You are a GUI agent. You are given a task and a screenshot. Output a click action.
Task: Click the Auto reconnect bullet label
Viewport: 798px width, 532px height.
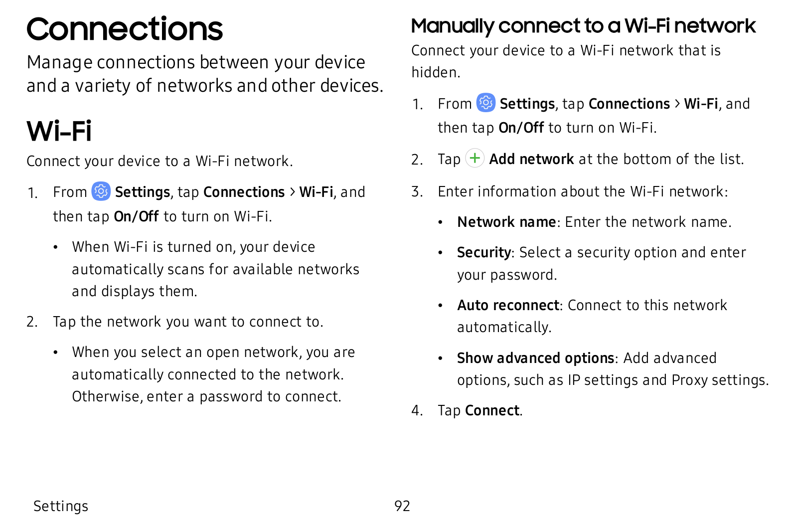(508, 305)
